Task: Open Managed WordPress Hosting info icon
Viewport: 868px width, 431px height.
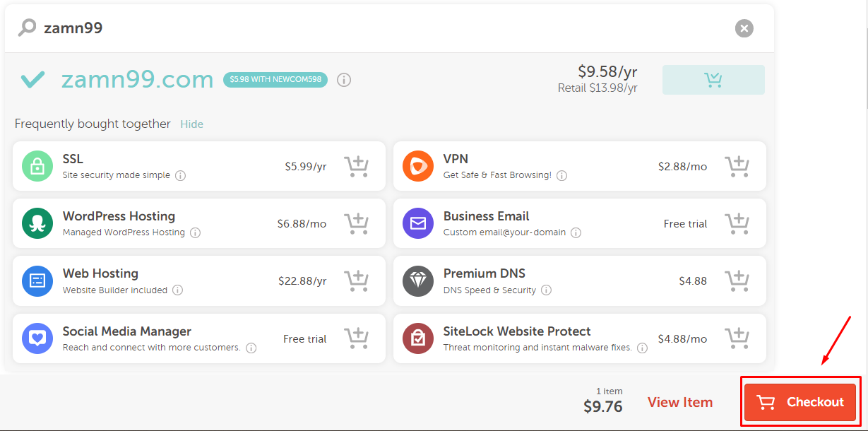Action: [195, 232]
